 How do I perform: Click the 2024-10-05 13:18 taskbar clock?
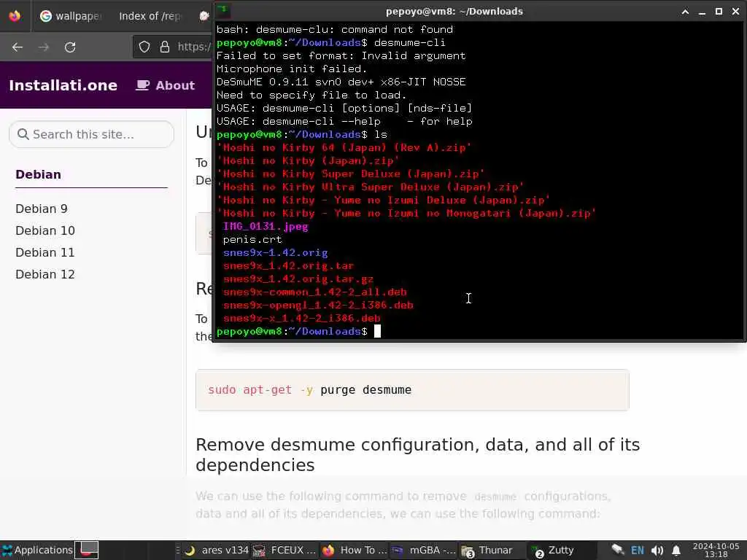(x=716, y=550)
